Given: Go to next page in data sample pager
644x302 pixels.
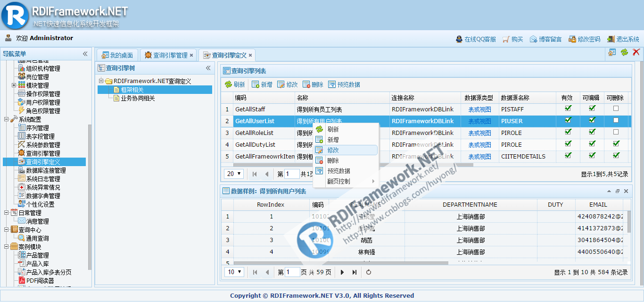Looking at the screenshot, I should (342, 272).
